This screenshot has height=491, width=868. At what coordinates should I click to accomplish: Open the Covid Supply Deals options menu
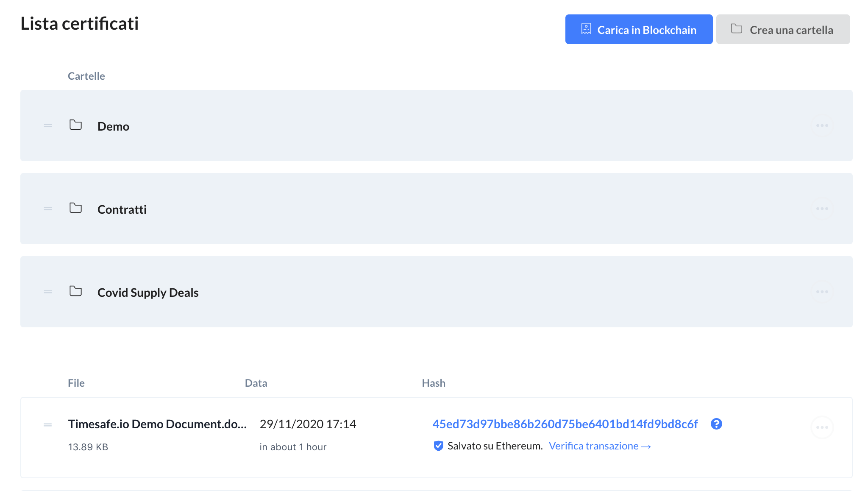tap(822, 292)
